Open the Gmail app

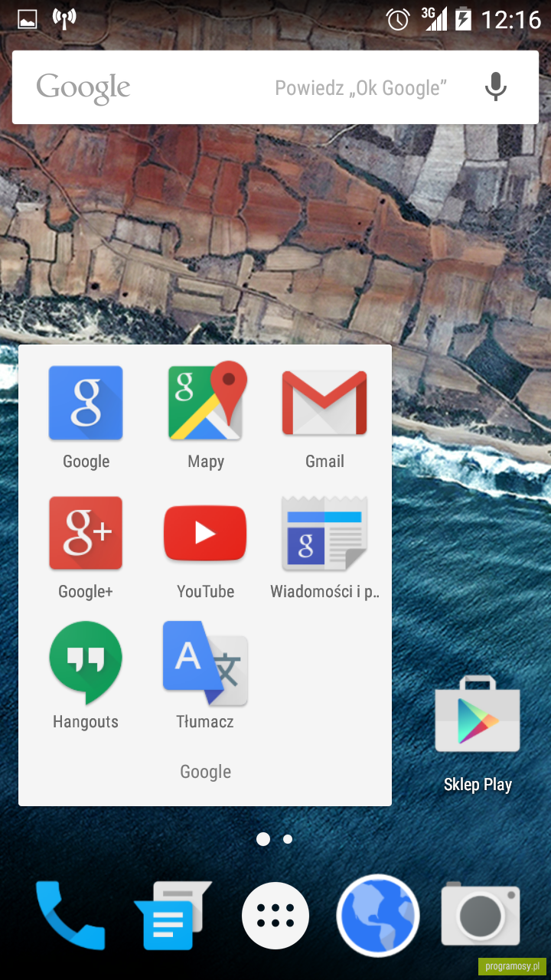tap(324, 403)
